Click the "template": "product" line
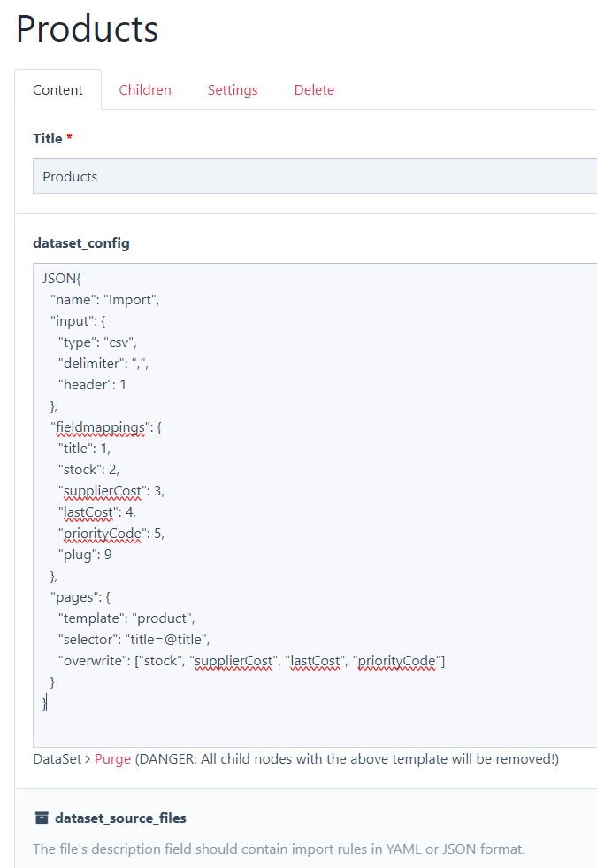 (x=126, y=618)
